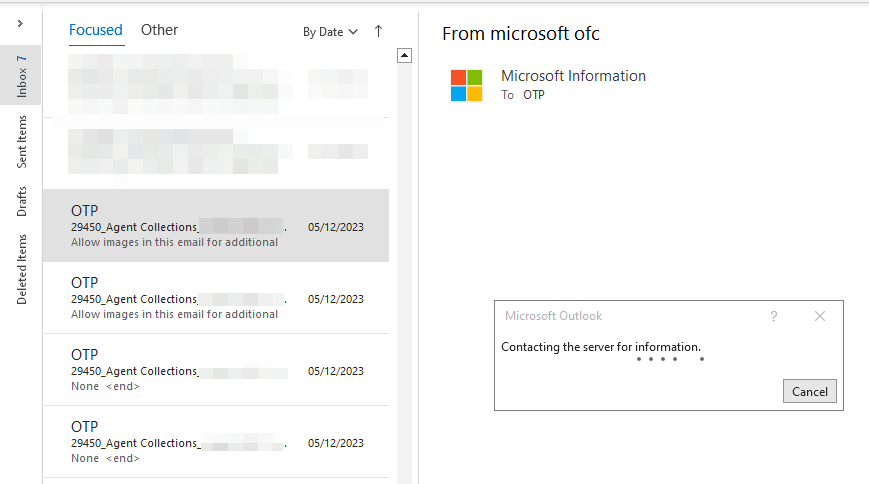Click the OTP recipient in the To line
Screen dimensions: 869x484
pos(534,95)
